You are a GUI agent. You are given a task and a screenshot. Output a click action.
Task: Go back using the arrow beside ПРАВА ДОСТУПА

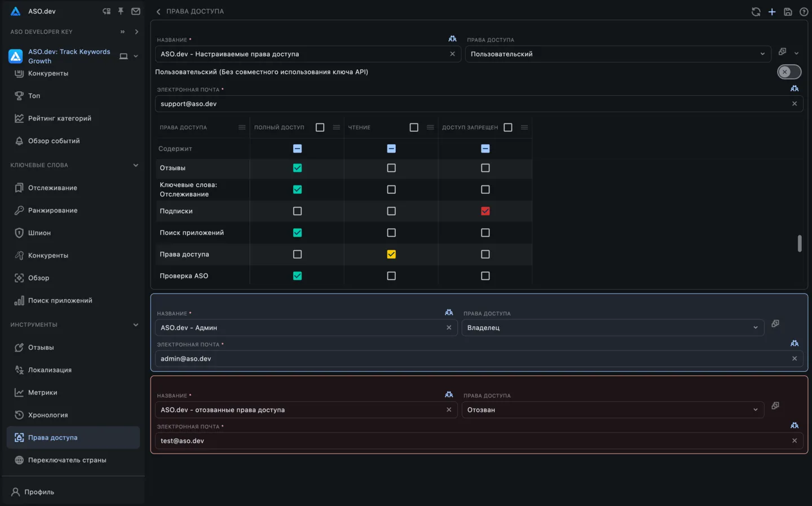point(158,11)
